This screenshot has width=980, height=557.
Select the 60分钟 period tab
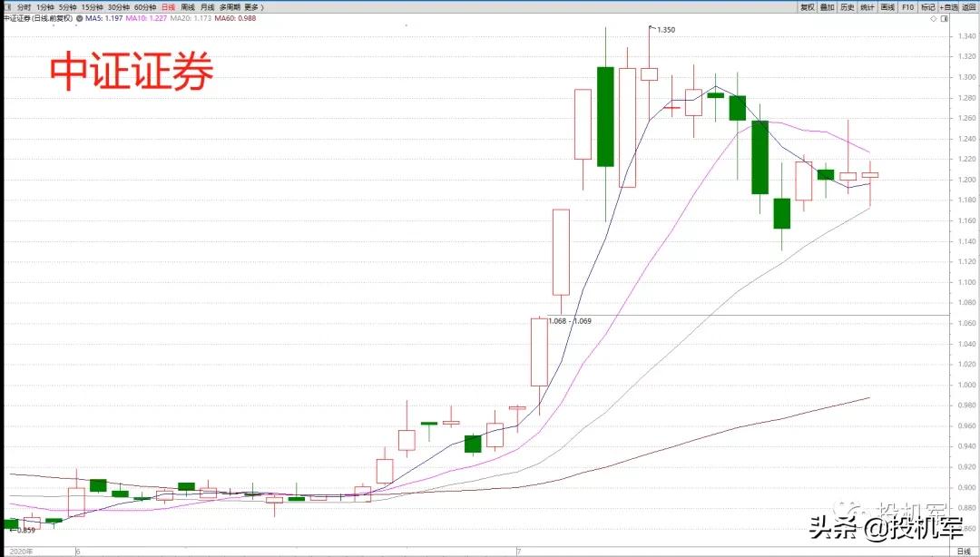pos(145,7)
